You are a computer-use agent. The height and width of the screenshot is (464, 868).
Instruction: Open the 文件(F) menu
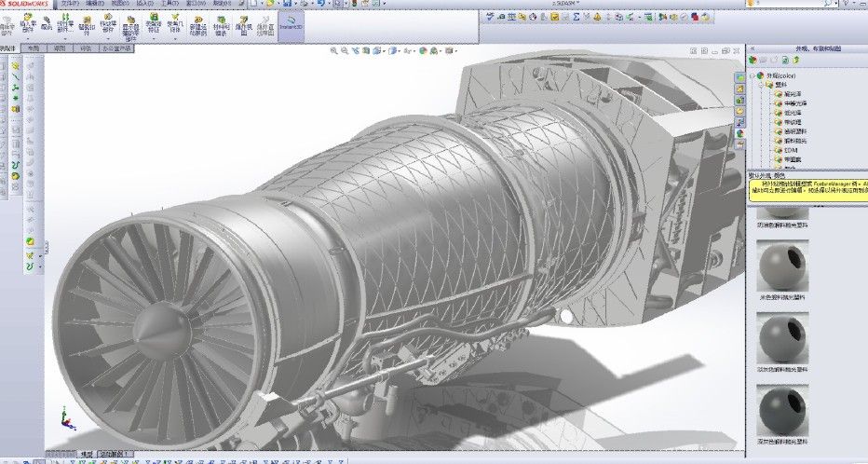[70, 4]
